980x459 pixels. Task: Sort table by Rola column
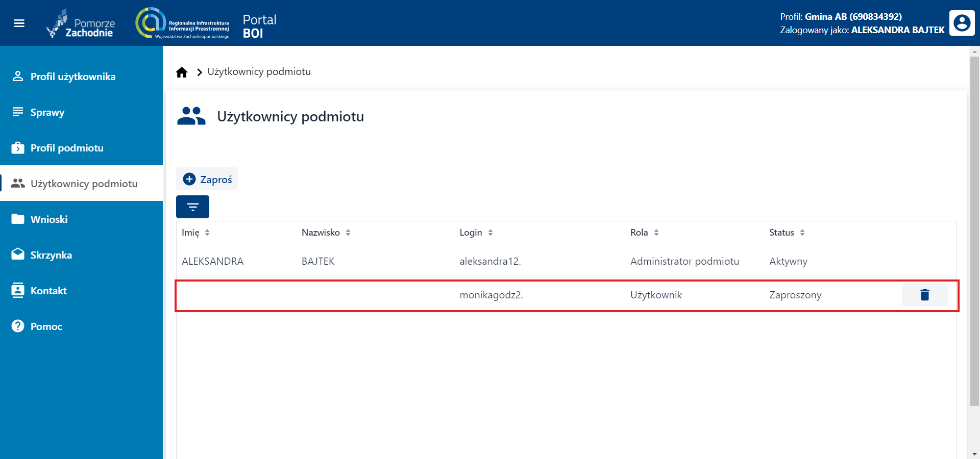[656, 233]
